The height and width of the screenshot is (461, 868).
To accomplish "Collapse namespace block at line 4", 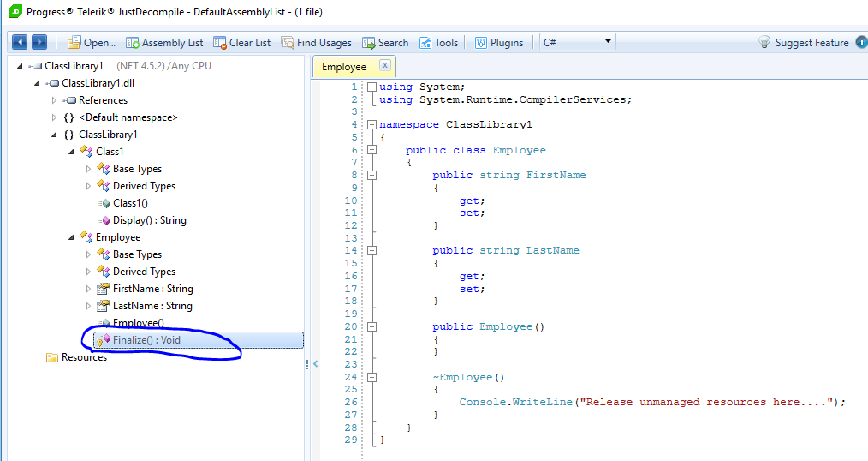I will [372, 124].
